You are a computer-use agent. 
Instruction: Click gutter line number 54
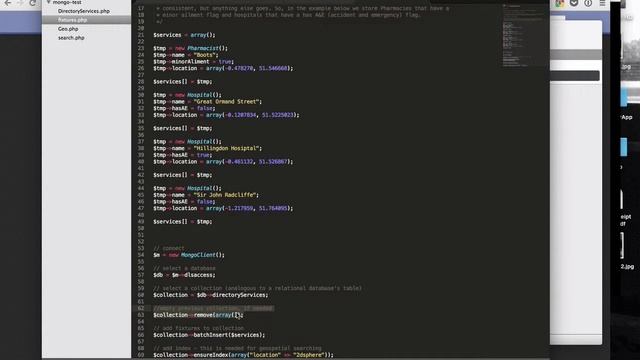pos(141,255)
